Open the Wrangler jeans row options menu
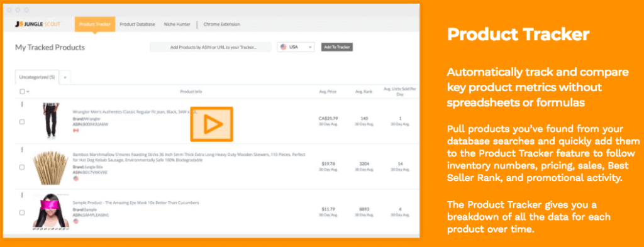Image resolution: width=644 pixels, height=247 pixels. [x=22, y=104]
